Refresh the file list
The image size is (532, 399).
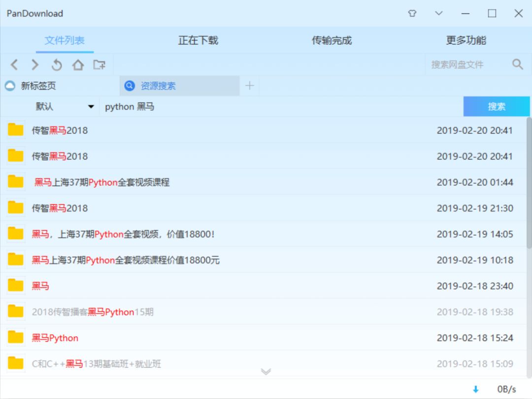[57, 65]
